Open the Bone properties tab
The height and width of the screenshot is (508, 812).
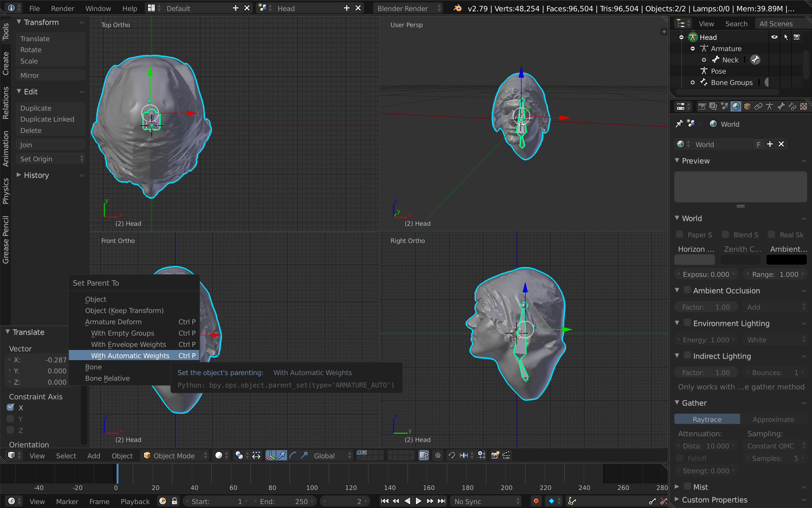coord(781,107)
